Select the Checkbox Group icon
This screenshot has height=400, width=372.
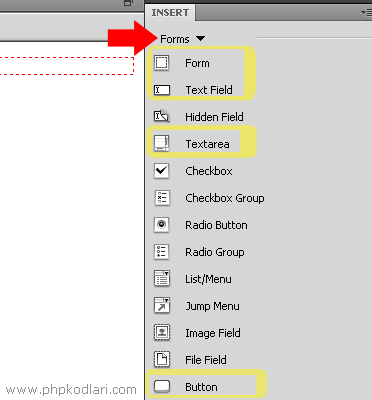162,198
